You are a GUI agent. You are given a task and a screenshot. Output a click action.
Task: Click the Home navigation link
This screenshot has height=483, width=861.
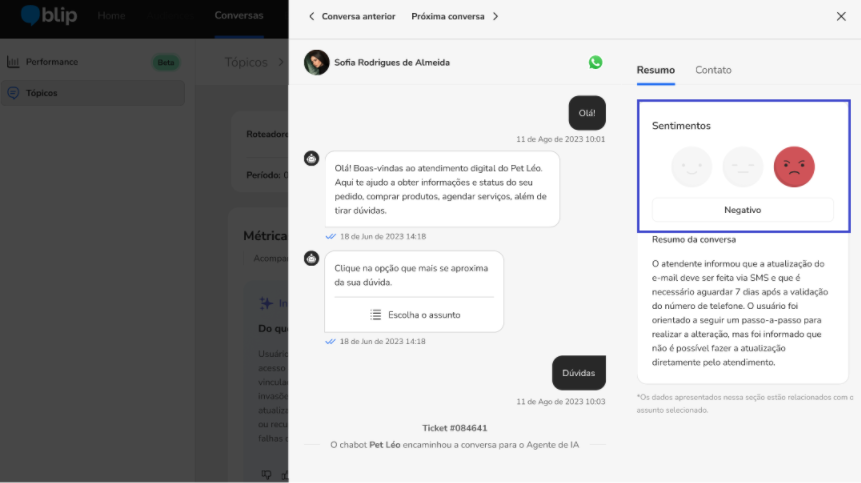point(112,16)
